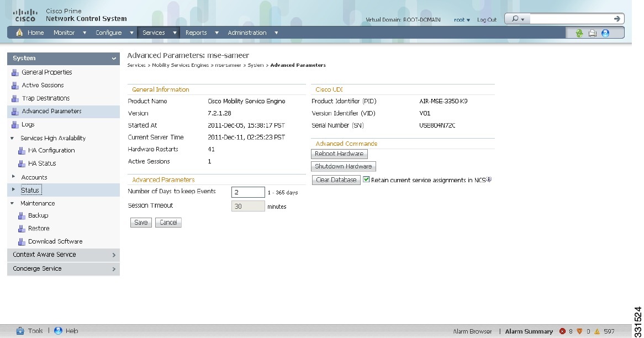The height and width of the screenshot is (338, 644).
Task: Click the search magnifier icon
Action: point(515,19)
